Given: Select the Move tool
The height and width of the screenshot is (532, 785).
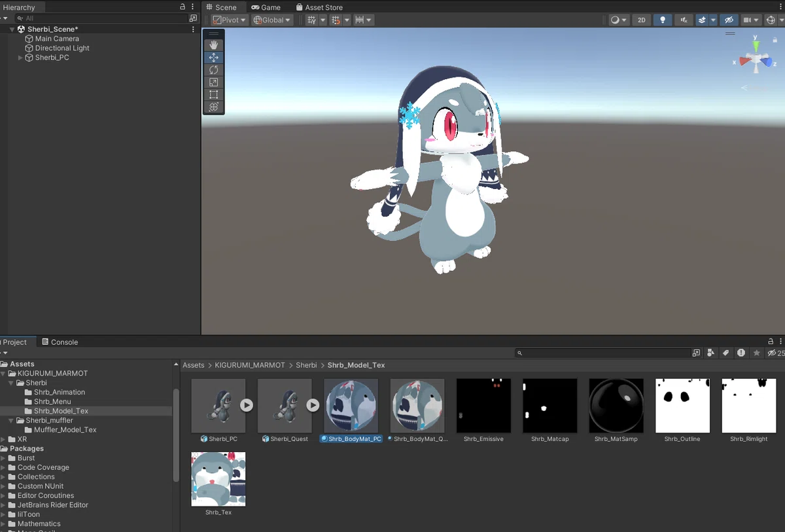Looking at the screenshot, I should 213,58.
